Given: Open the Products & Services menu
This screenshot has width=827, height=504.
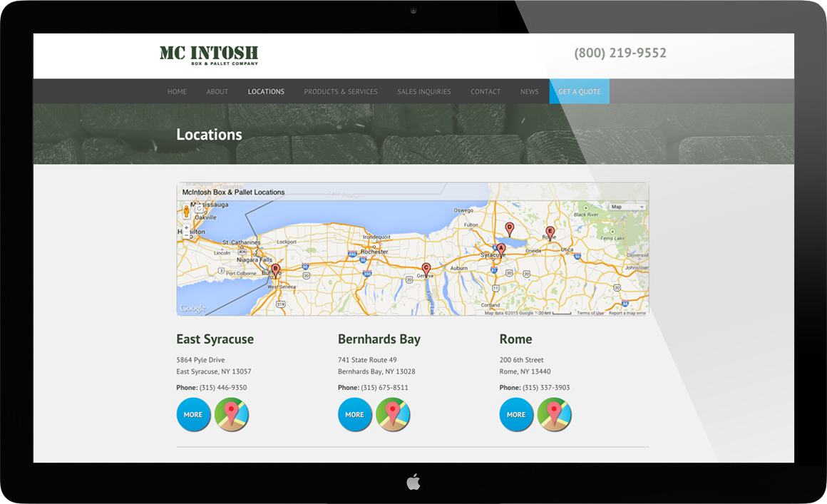Looking at the screenshot, I should coord(341,92).
